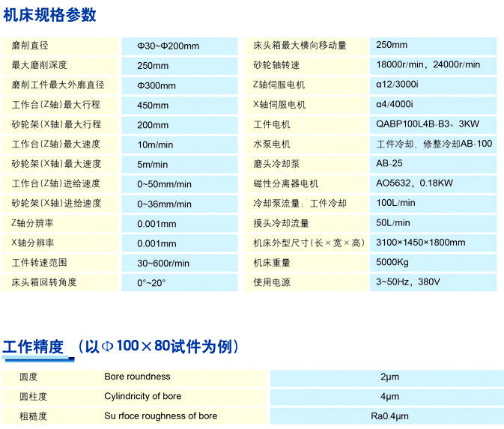Click the 5000Kg machine weight value
Screen dimensions: 504x429
click(392, 263)
